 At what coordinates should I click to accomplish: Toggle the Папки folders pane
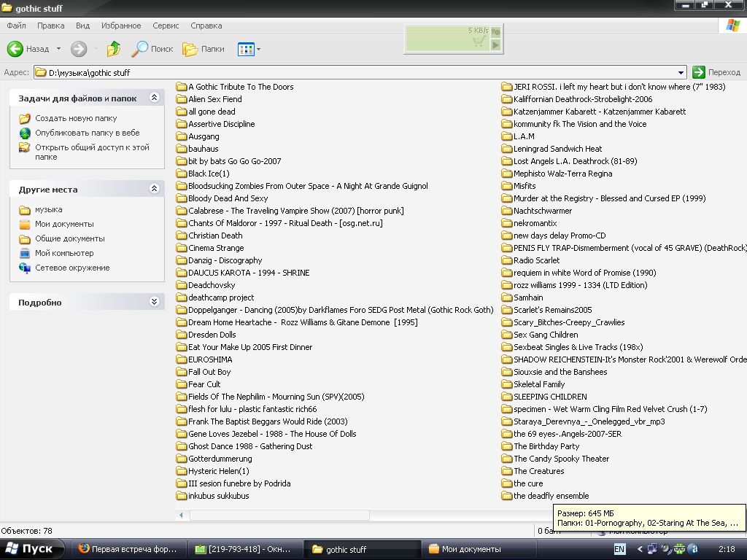[204, 49]
